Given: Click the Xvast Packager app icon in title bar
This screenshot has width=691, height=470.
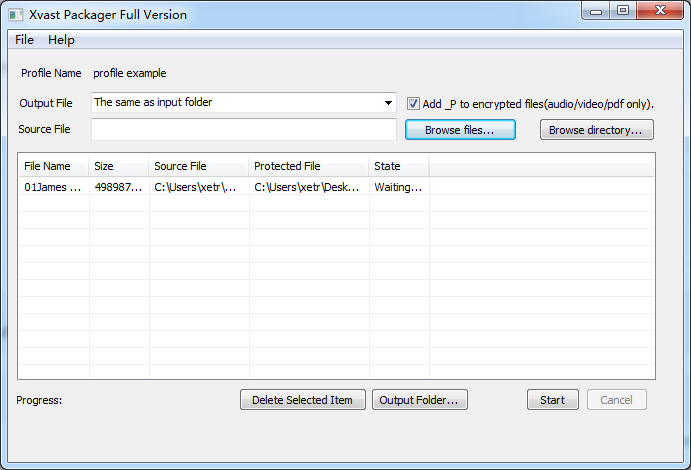Looking at the screenshot, I should [16, 14].
